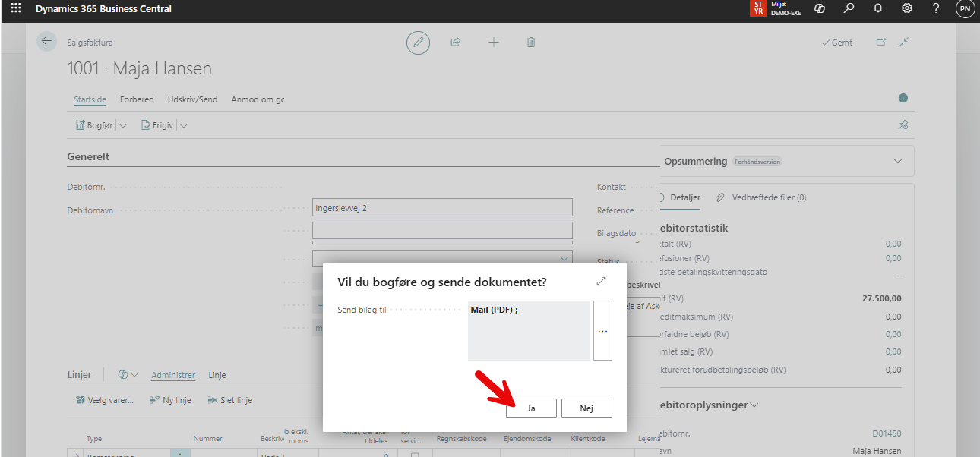Click the Mail (PDF) send field
Image resolution: width=980 pixels, height=457 pixels.
[529, 330]
